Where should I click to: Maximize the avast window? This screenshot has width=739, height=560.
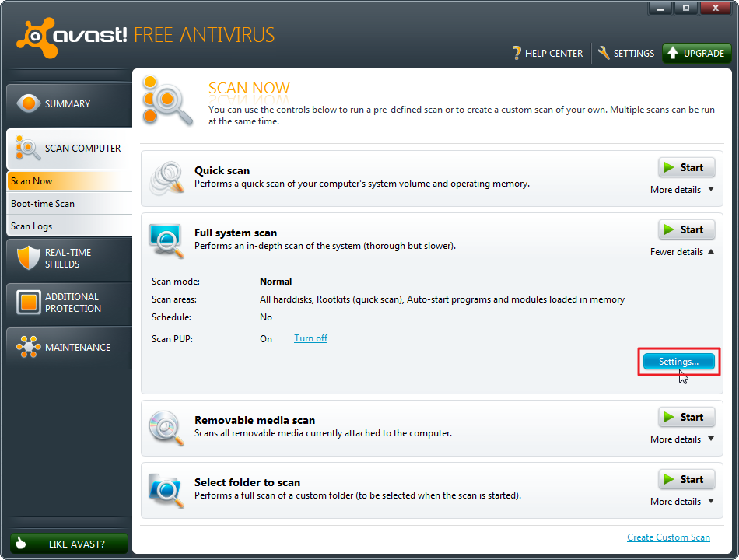(x=686, y=9)
